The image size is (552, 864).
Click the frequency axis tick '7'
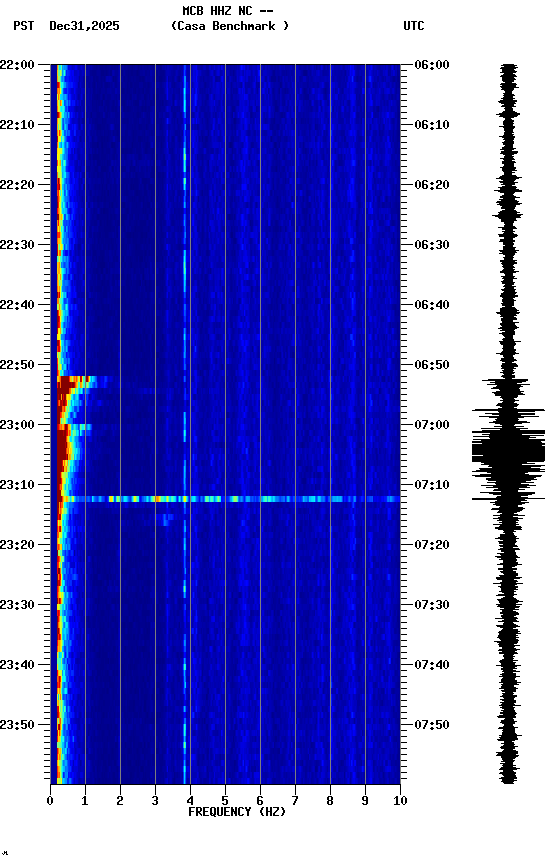[x=295, y=801]
